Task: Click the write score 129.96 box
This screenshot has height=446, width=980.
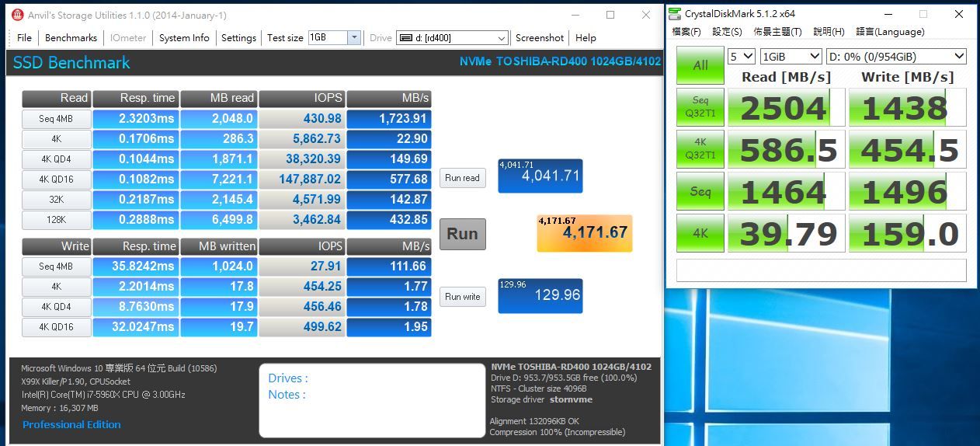Action: pyautogui.click(x=540, y=296)
